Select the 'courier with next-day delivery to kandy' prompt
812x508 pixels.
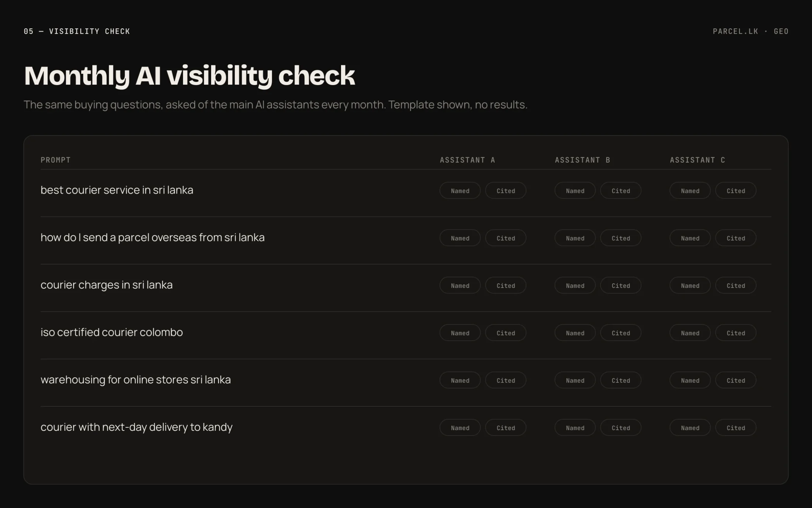pos(137,427)
